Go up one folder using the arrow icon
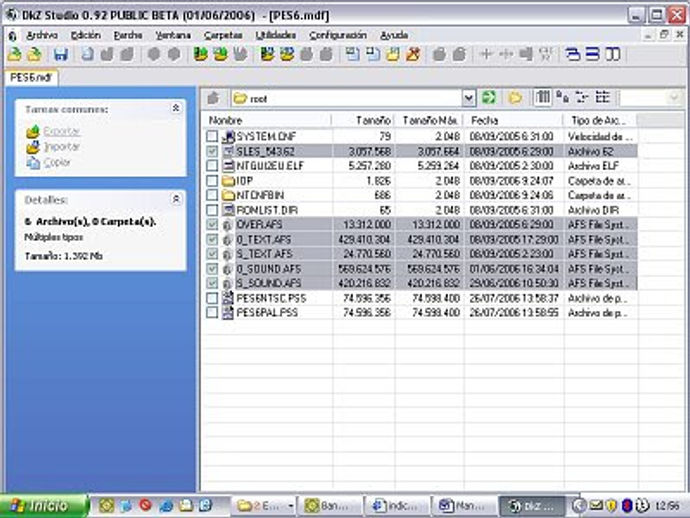This screenshot has height=518, width=690. (x=213, y=98)
